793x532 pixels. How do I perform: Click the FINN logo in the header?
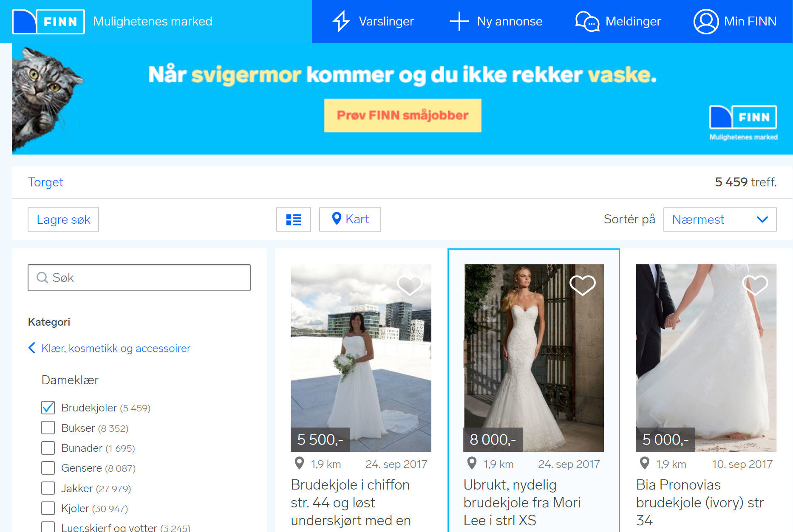48,21
